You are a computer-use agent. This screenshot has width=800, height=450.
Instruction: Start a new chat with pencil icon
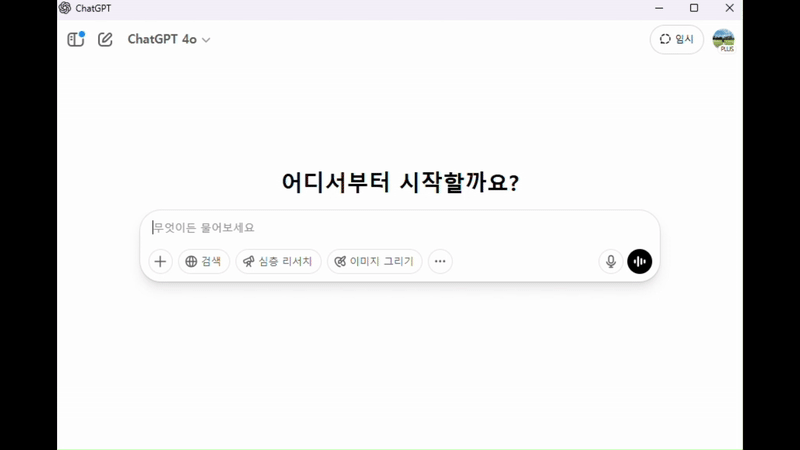[105, 39]
